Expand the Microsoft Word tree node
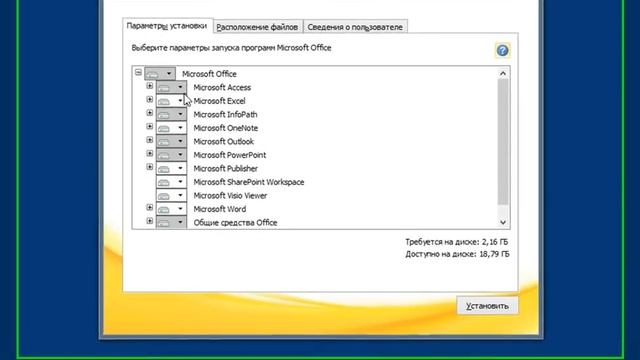 pos(150,207)
